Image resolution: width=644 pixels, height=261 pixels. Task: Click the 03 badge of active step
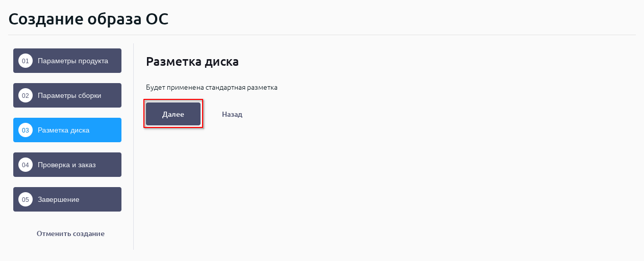pyautogui.click(x=25, y=130)
